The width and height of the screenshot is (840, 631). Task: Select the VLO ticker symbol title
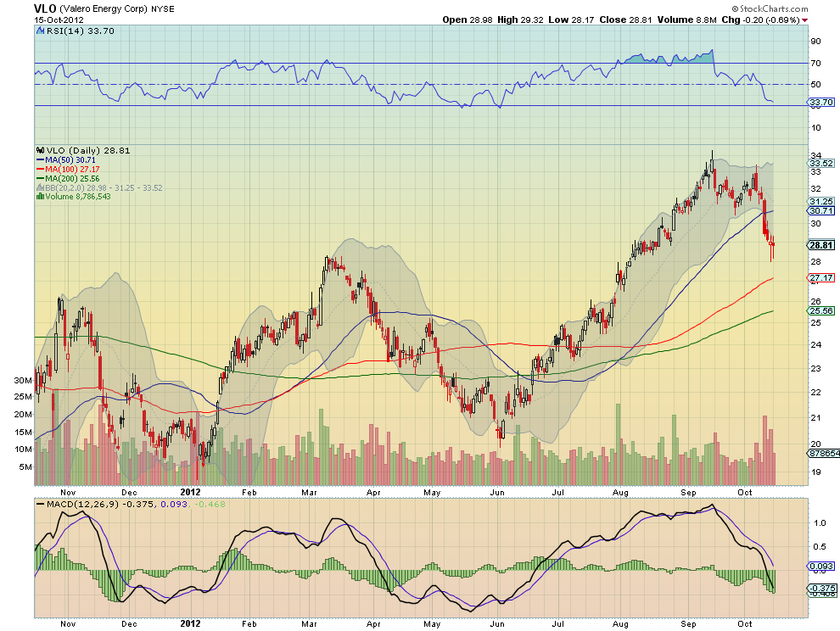click(44, 8)
